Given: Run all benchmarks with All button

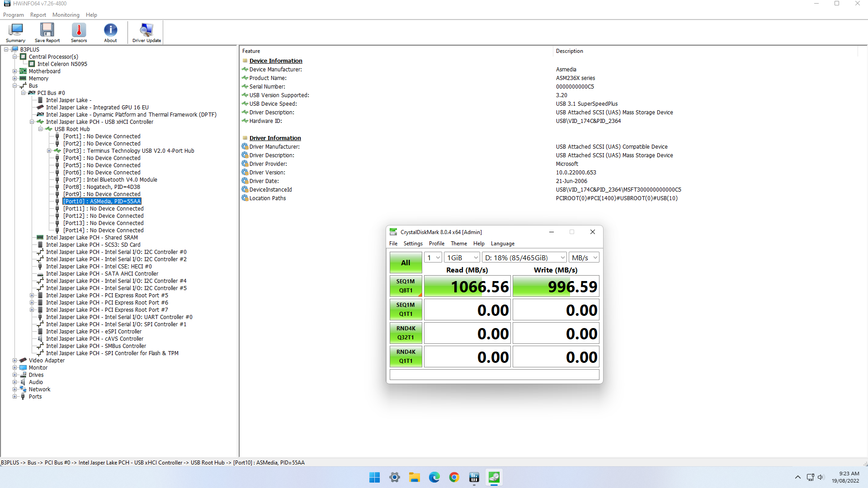Looking at the screenshot, I should tap(406, 263).
